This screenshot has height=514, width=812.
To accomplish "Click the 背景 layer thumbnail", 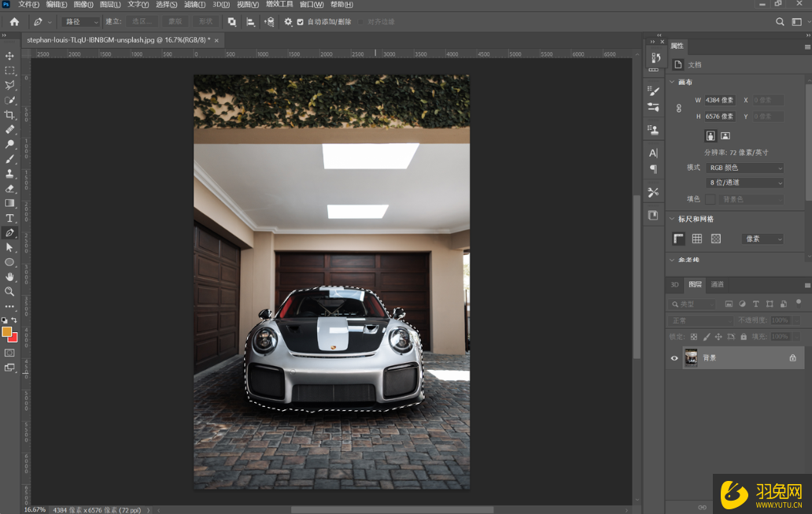I will [691, 358].
